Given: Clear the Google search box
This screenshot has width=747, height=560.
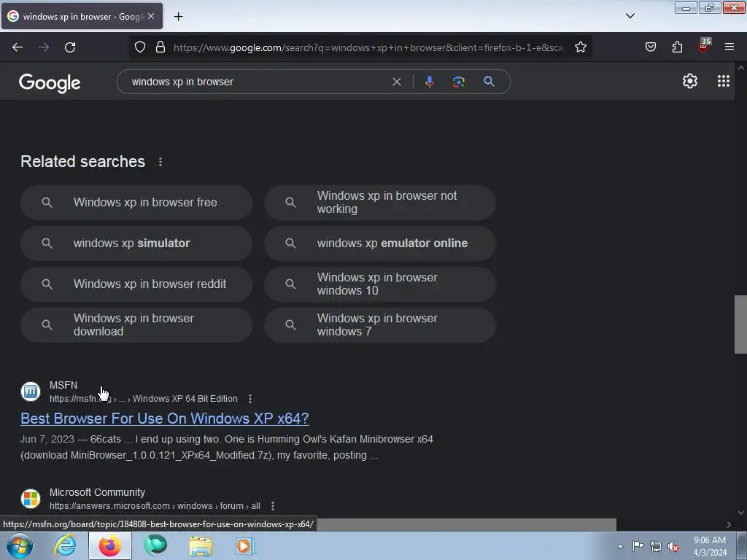Looking at the screenshot, I should (x=396, y=82).
